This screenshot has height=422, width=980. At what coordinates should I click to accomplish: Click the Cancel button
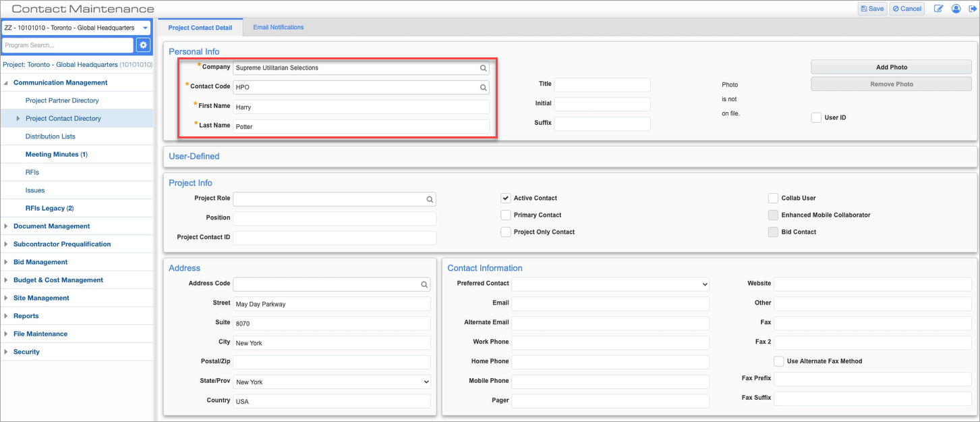pyautogui.click(x=907, y=9)
